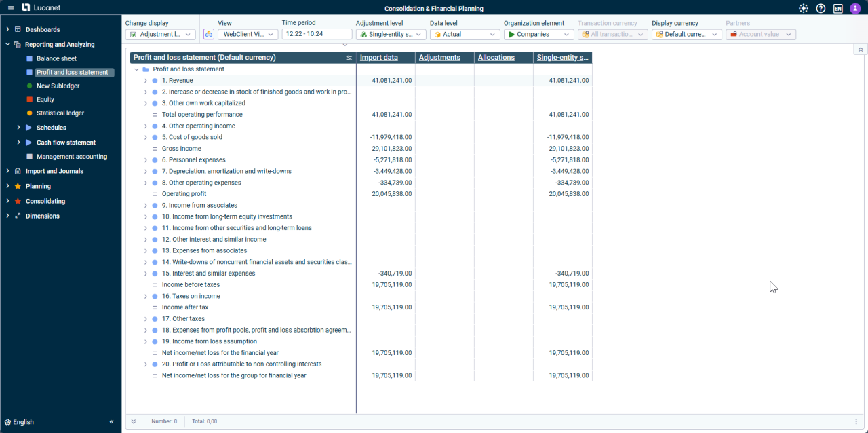The height and width of the screenshot is (433, 868).
Task: Open column settings icon in statement header
Action: click(x=349, y=58)
